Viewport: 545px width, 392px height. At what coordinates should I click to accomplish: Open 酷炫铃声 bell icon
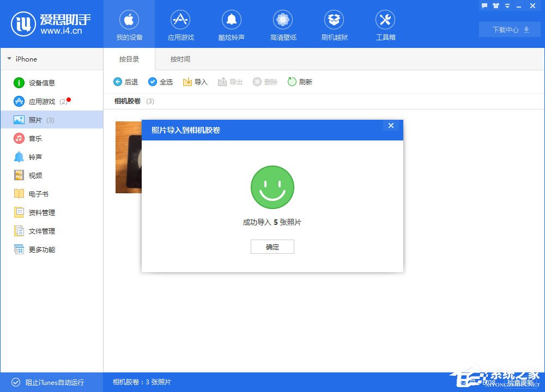232,20
